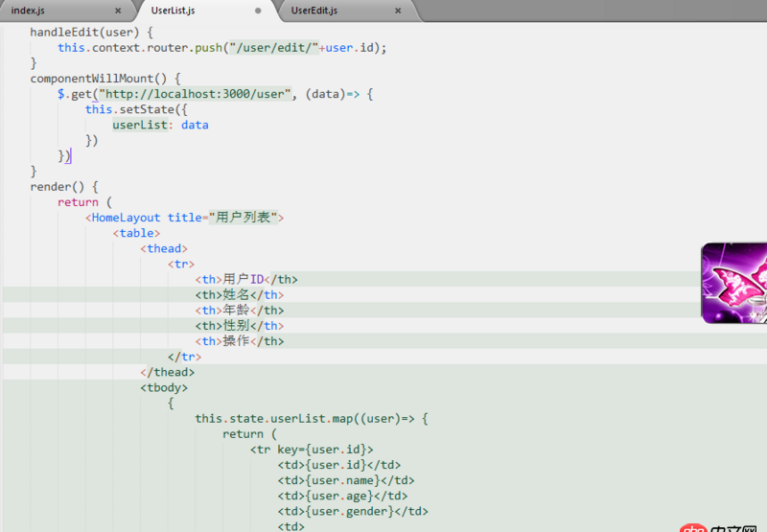This screenshot has height=532, width=767.
Task: Click the <th>操作</th> line
Action: pyautogui.click(x=239, y=341)
